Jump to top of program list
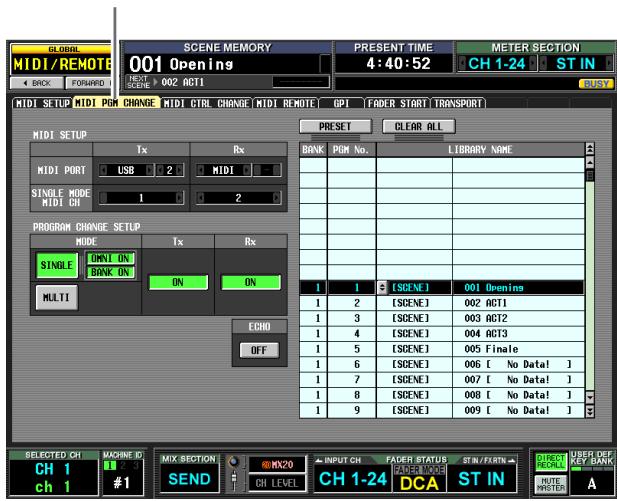Viewport: 617px width, 501px height. tap(590, 149)
